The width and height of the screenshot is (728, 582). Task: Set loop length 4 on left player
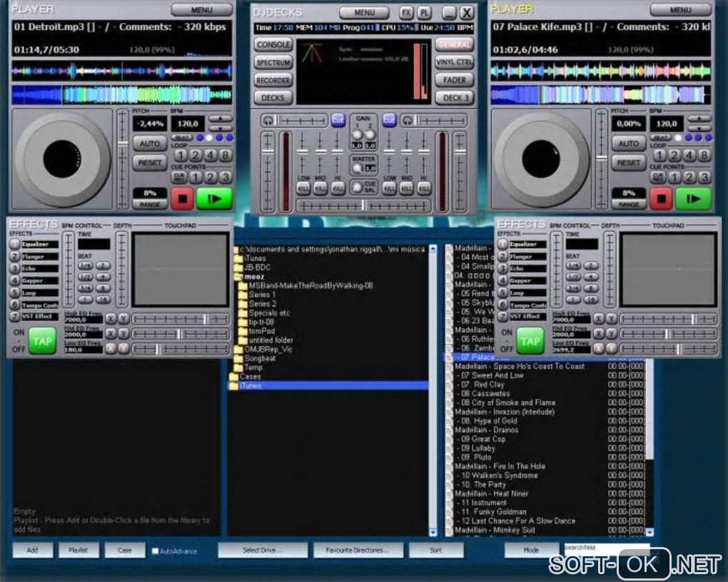[x=211, y=155]
